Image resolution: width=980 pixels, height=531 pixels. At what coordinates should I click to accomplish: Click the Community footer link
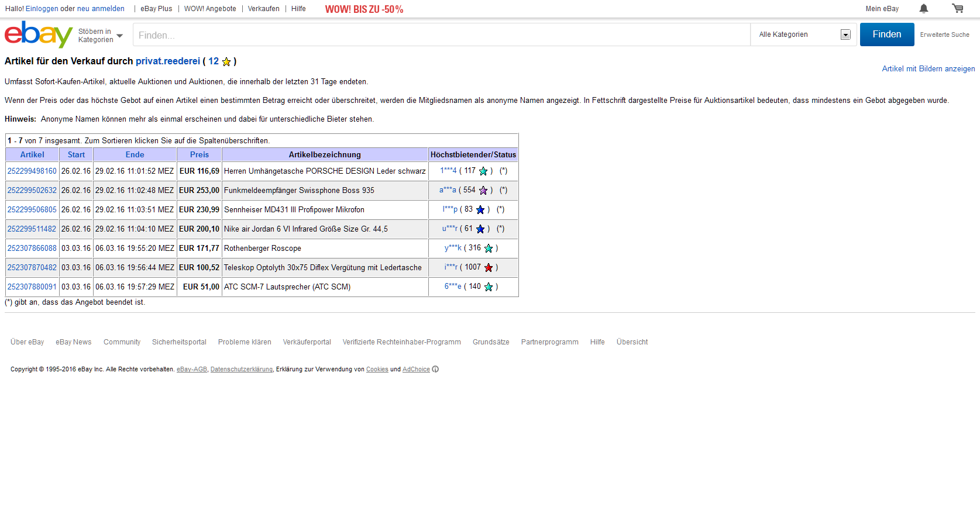pyautogui.click(x=122, y=342)
